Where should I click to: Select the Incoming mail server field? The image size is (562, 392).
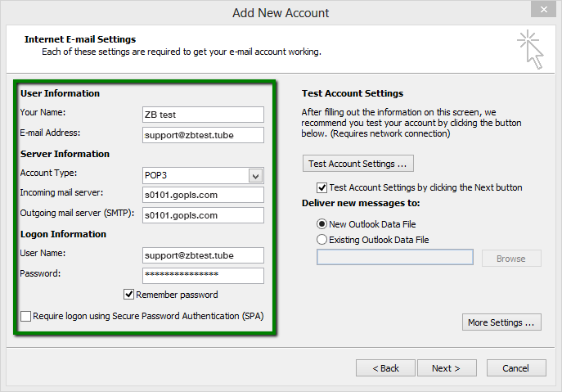[202, 195]
